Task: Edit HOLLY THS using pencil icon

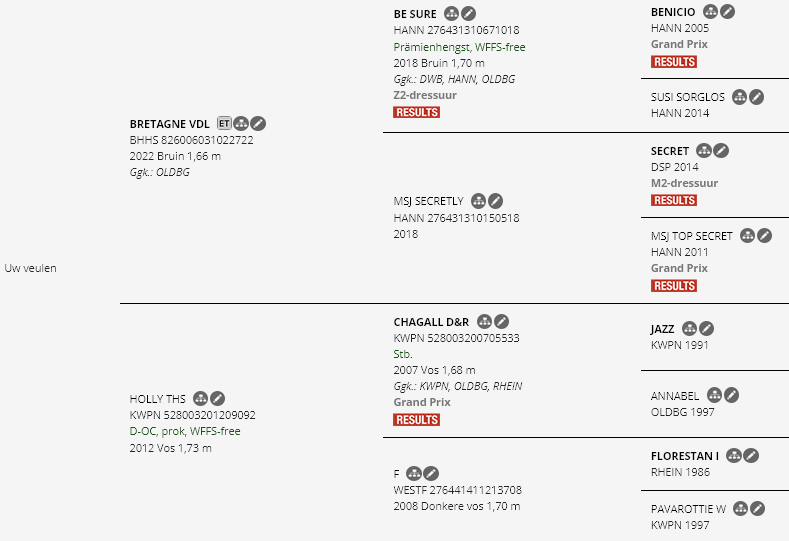Action: (x=217, y=399)
